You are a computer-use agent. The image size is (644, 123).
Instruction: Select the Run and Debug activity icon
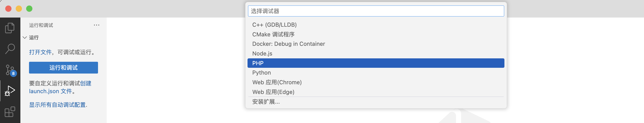[x=10, y=91]
